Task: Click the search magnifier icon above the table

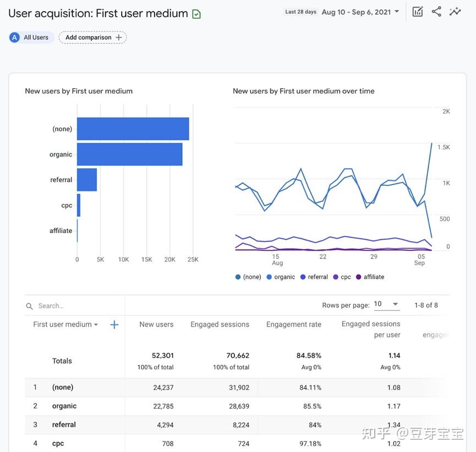Action: point(28,305)
